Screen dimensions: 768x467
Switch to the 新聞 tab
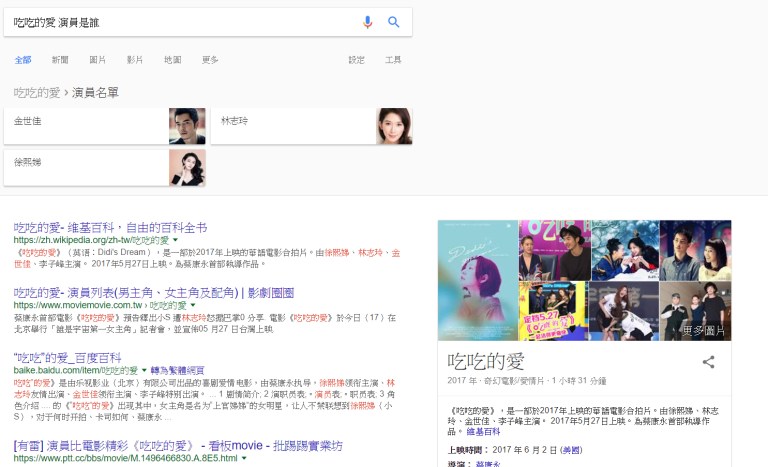point(60,60)
